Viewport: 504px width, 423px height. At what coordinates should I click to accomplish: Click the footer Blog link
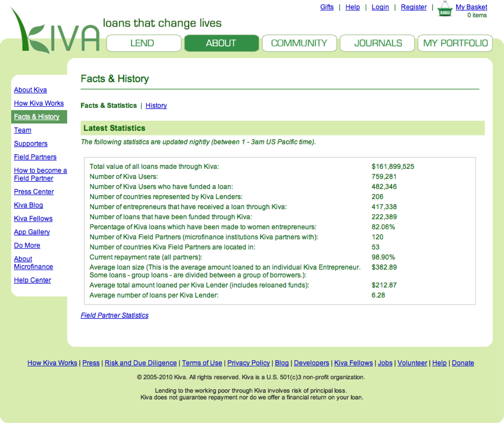282,363
